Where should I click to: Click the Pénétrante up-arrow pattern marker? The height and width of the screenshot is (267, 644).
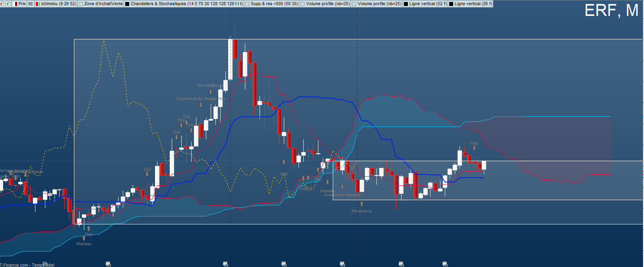tap(361, 204)
